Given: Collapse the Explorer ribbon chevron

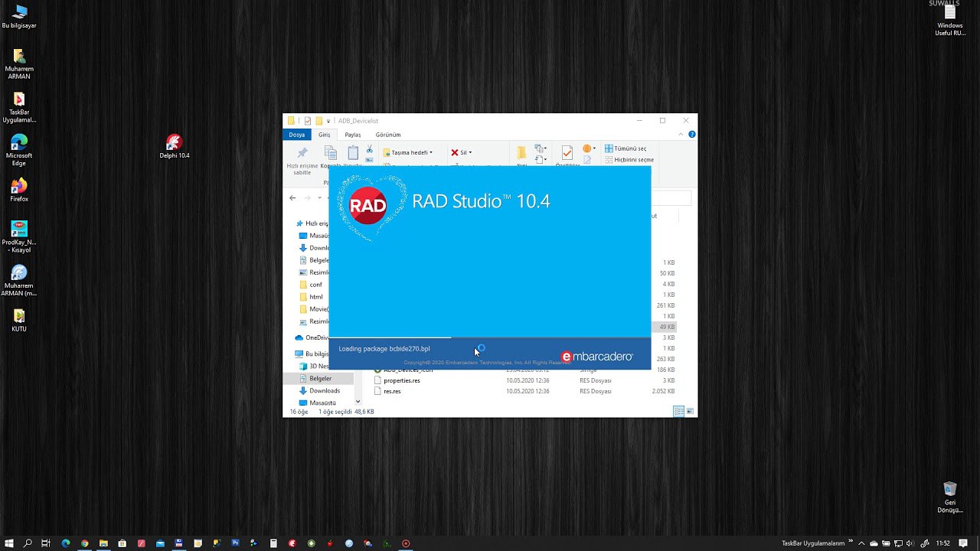Looking at the screenshot, I should [x=681, y=134].
